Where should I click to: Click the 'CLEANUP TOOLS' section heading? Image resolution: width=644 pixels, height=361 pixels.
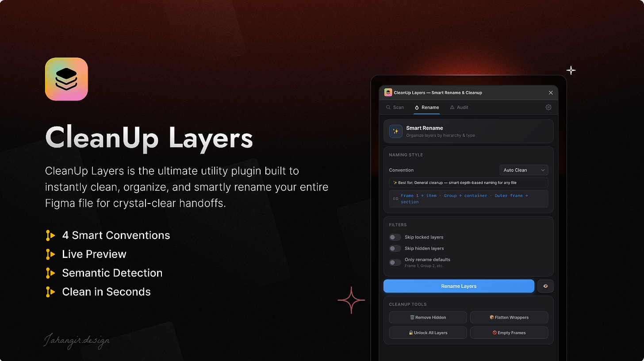tap(408, 304)
